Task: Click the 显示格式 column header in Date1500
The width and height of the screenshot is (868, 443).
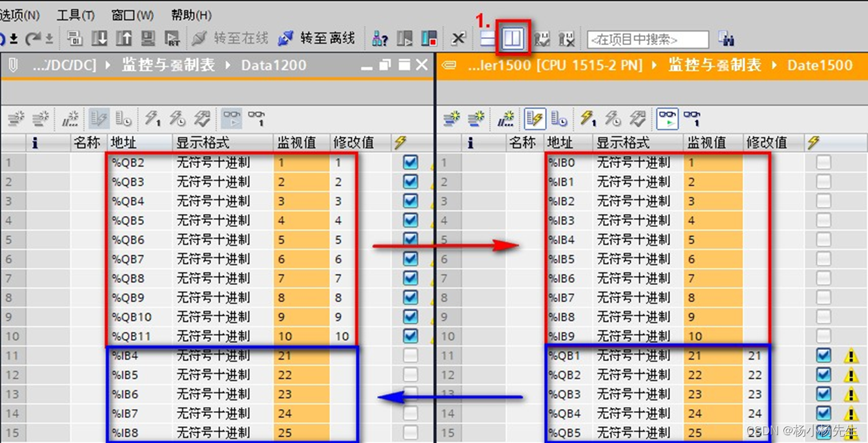Action: (x=638, y=142)
